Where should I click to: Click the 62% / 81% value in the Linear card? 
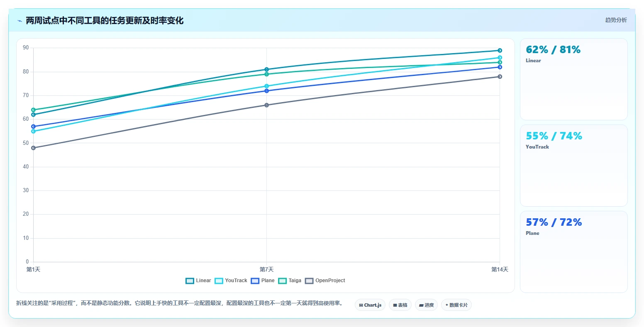point(553,50)
